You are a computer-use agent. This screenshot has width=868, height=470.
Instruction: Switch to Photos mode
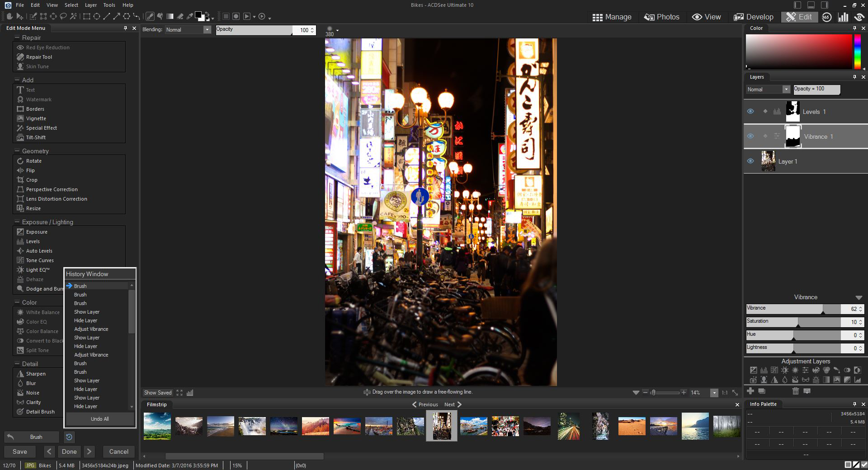[x=661, y=17]
